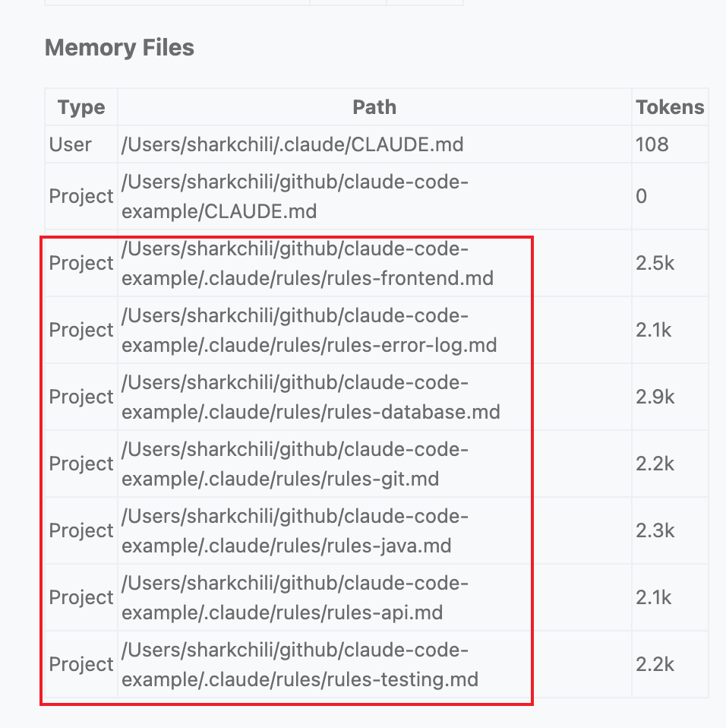Screen dimensions: 726x728
Task: Click the Memory Files heading
Action: click(119, 48)
